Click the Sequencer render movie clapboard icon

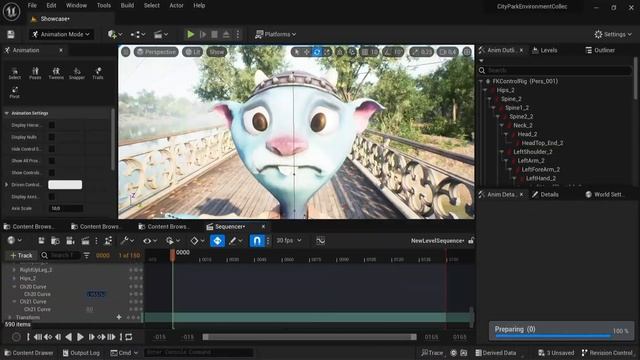(x=85, y=241)
